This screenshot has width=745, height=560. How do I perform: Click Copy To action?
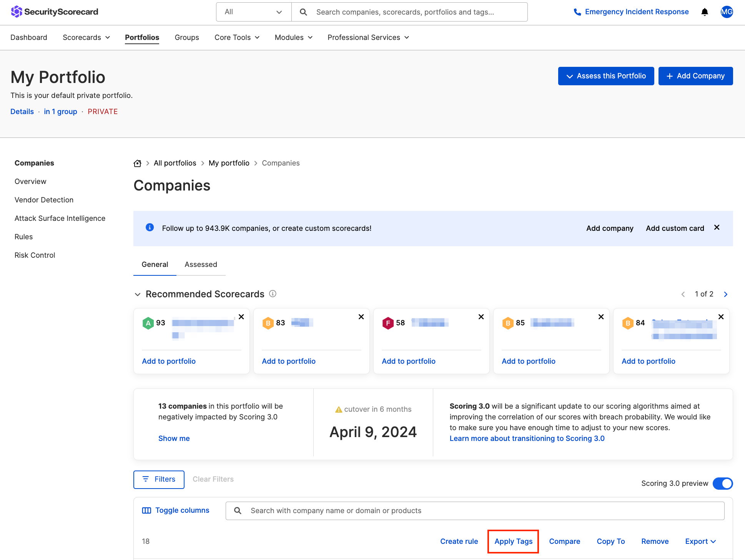611,542
